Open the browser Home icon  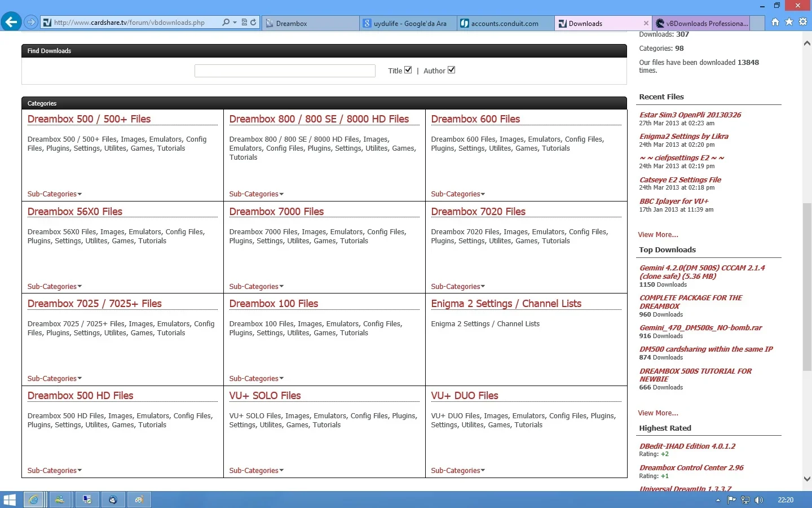tap(775, 22)
